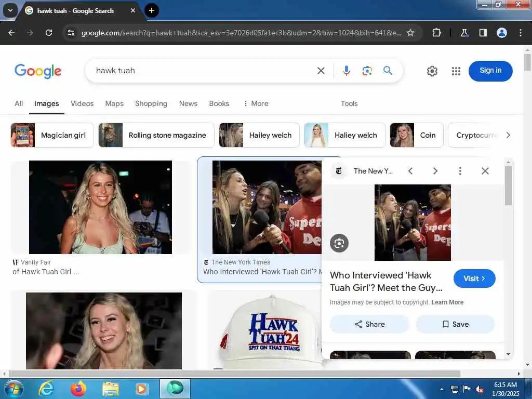The height and width of the screenshot is (399, 532).
Task: Open the taskbar clock and date
Action: click(506, 389)
